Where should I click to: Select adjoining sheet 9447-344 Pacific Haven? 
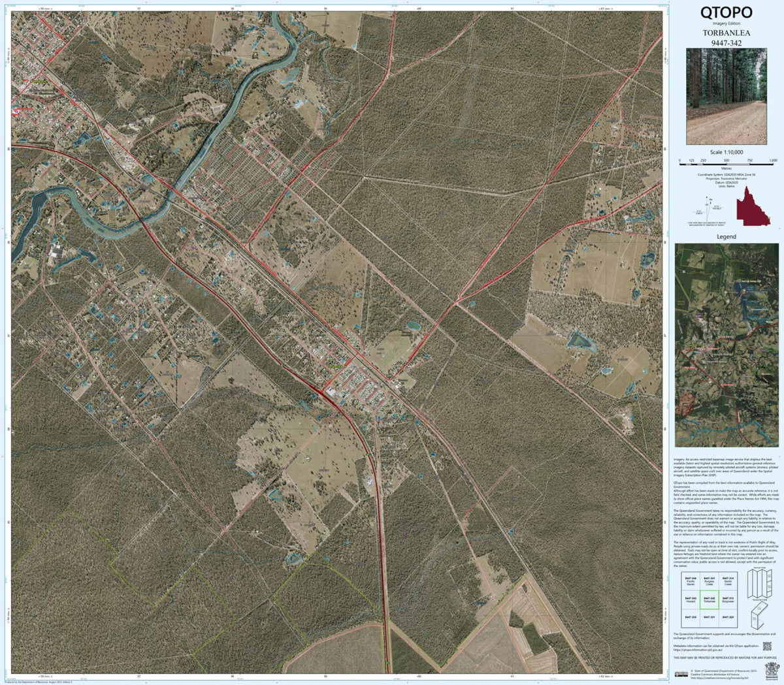click(x=691, y=581)
